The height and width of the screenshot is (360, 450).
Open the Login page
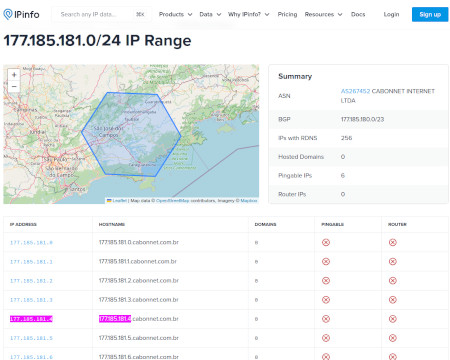tap(391, 14)
